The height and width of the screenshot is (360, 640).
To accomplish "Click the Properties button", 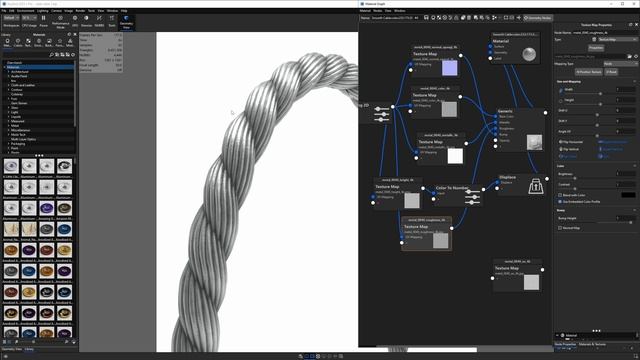I will click(x=596, y=48).
